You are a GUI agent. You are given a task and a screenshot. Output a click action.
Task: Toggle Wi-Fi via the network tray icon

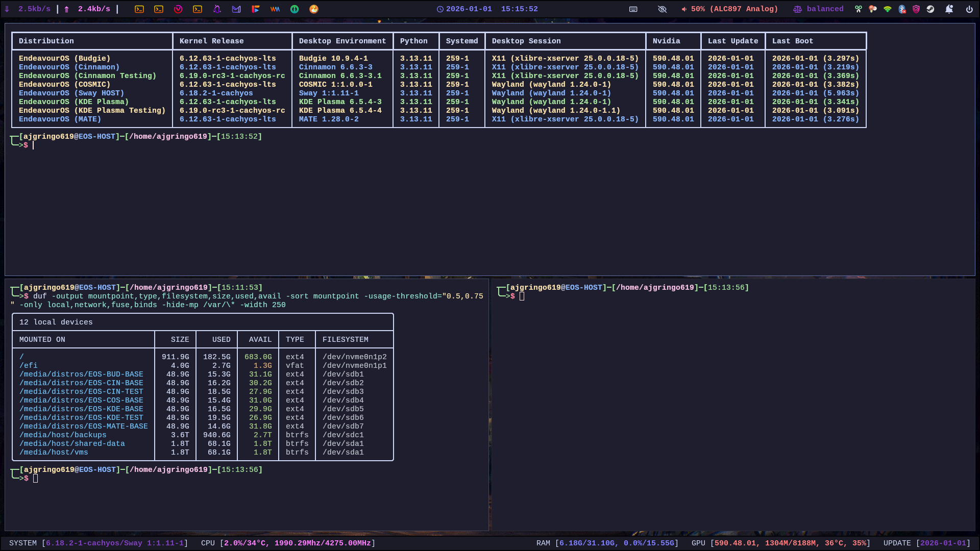pos(888,9)
